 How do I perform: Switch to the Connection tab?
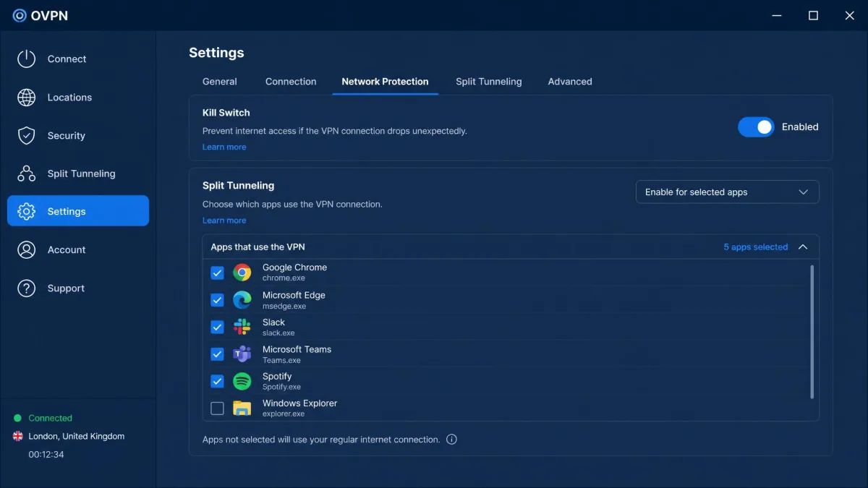[291, 82]
